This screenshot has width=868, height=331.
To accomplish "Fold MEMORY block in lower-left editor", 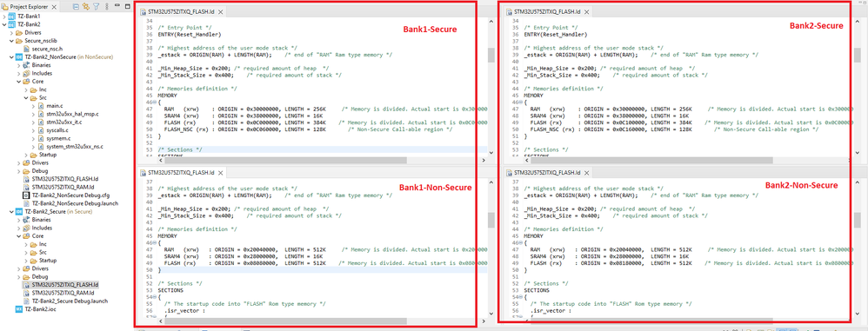I will pyautogui.click(x=156, y=243).
